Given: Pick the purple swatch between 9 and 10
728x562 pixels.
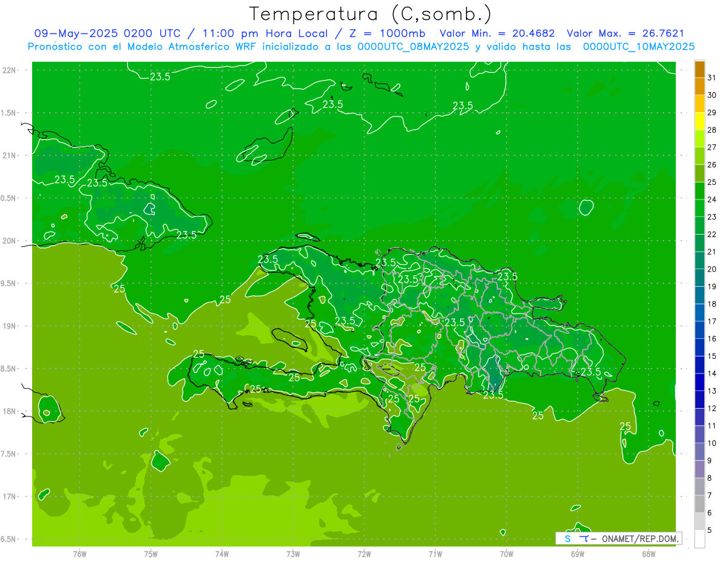Looking at the screenshot, I should pos(699,452).
